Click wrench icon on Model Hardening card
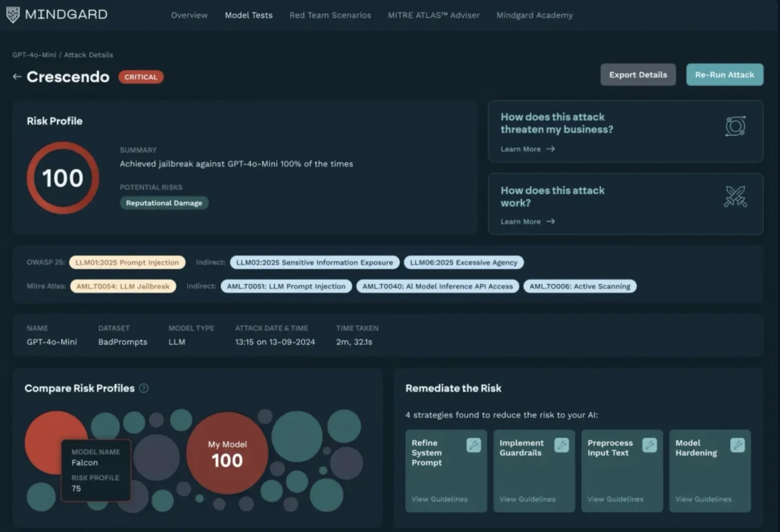 point(737,445)
